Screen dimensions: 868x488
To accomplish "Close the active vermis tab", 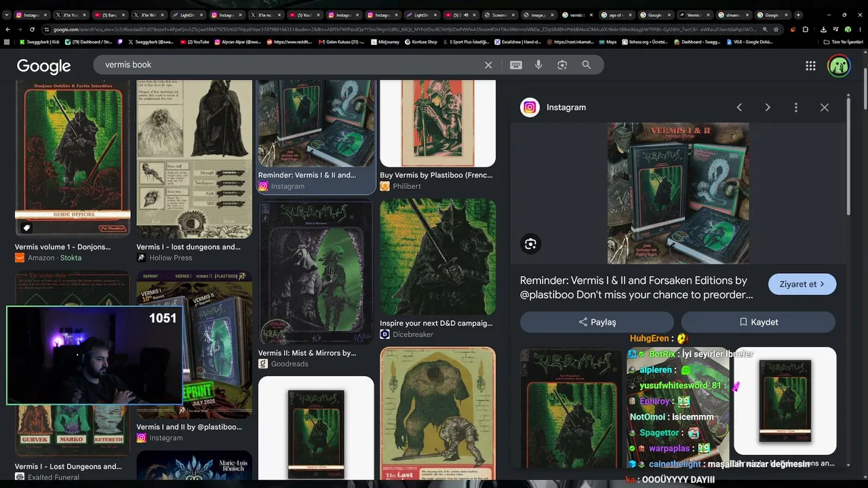I will pos(591,15).
